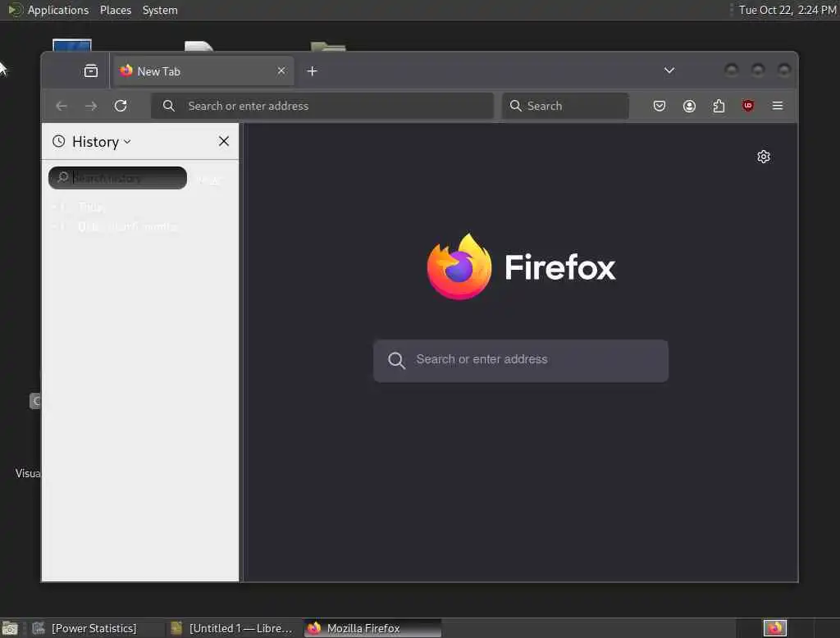Open the View options in History sidebar
This screenshot has width=840, height=638.
click(209, 180)
